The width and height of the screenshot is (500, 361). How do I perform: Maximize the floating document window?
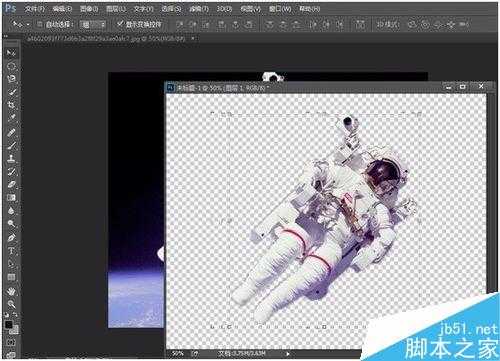(x=463, y=87)
